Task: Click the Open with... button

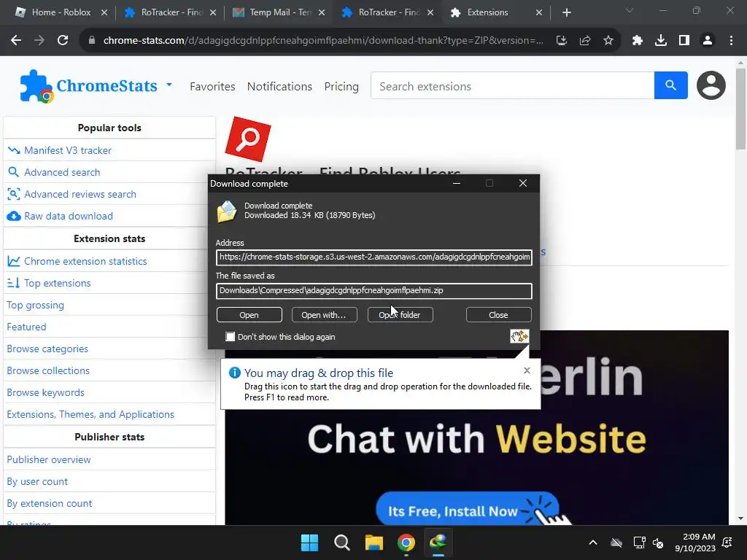Action: 324,315
